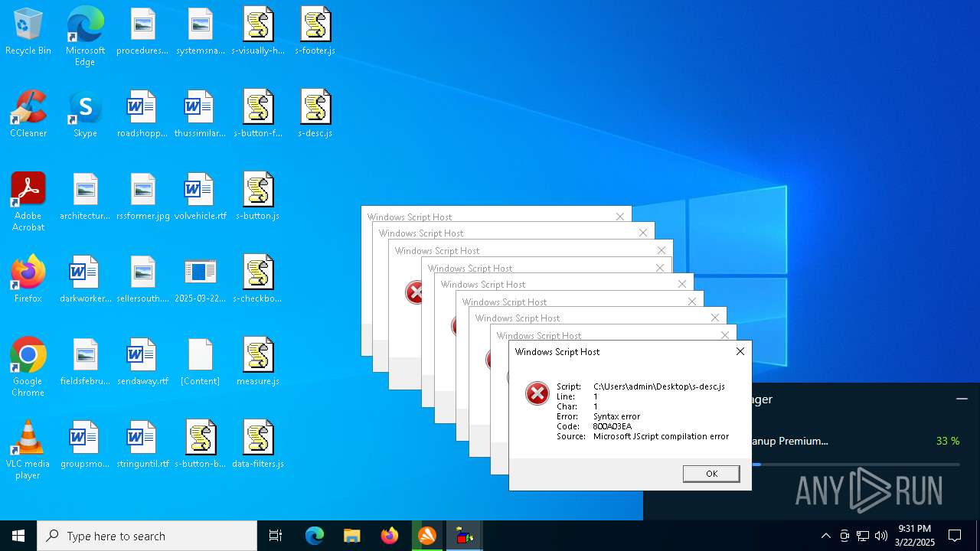This screenshot has height=551, width=980.
Task: Launch Google Chrome desktop shortcut
Action: [28, 367]
